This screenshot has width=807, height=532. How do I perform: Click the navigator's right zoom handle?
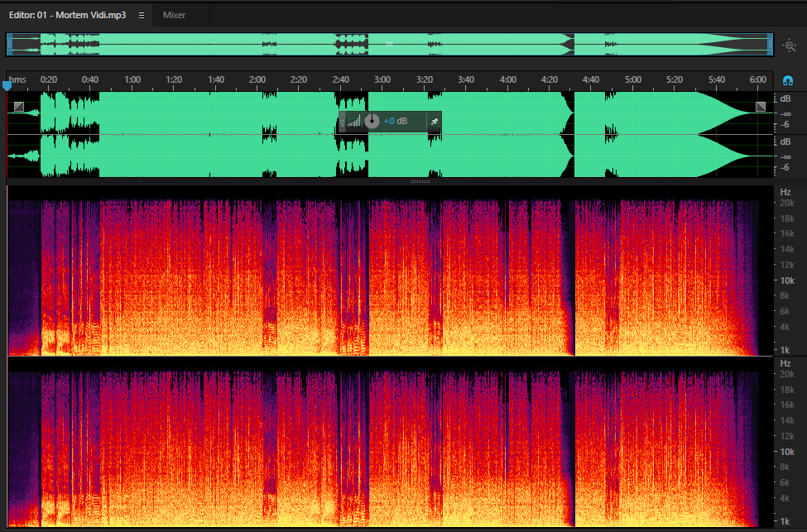pos(770,44)
